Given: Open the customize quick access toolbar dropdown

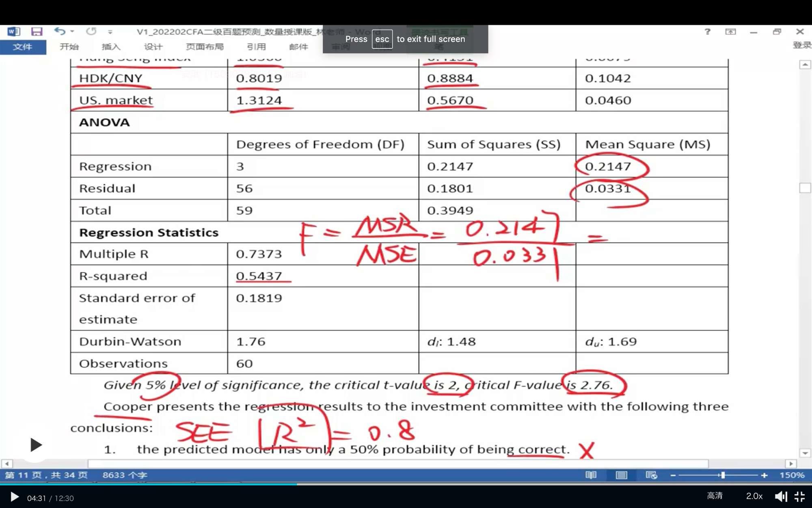Looking at the screenshot, I should pos(110,32).
